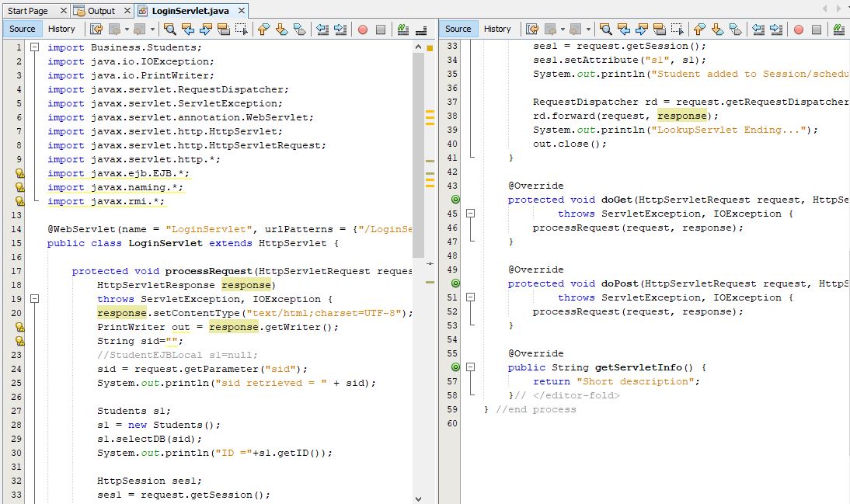Image resolution: width=850 pixels, height=504 pixels.
Task: Click the editor scrollbar down arrow
Action: (x=419, y=498)
